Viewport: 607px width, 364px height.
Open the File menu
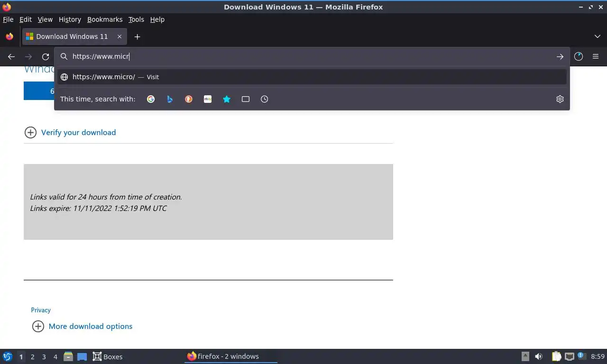click(8, 19)
